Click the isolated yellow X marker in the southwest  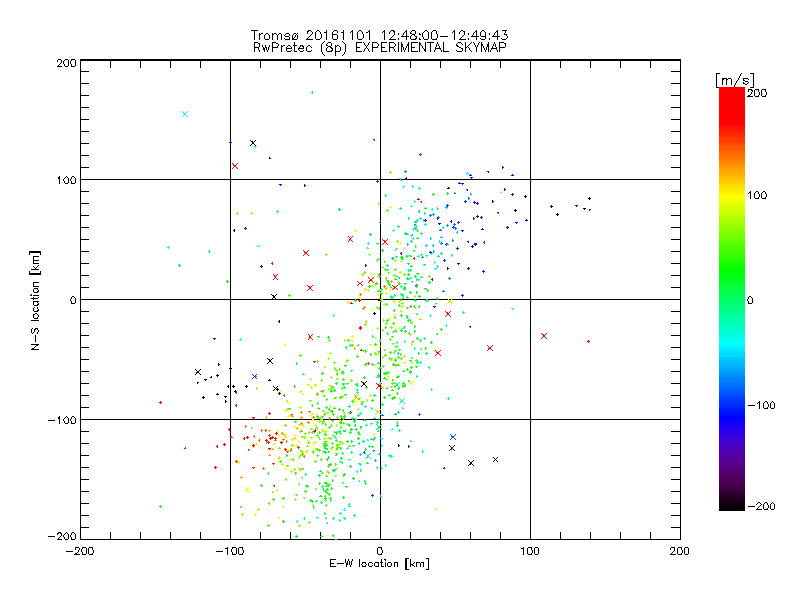click(247, 490)
